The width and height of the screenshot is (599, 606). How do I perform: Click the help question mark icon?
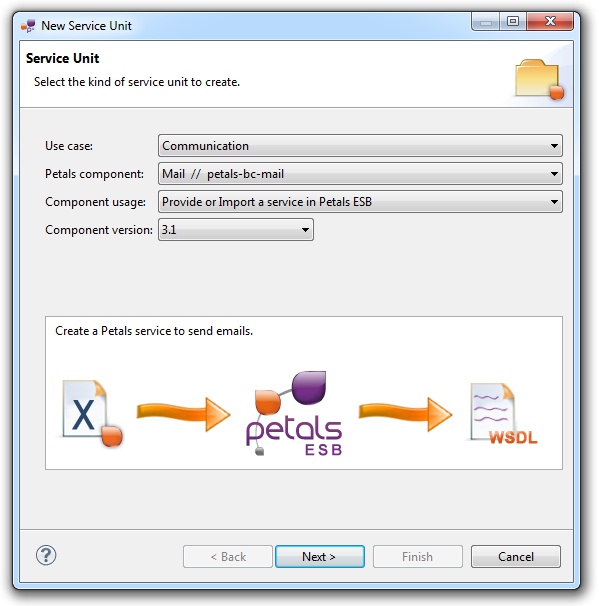(46, 555)
